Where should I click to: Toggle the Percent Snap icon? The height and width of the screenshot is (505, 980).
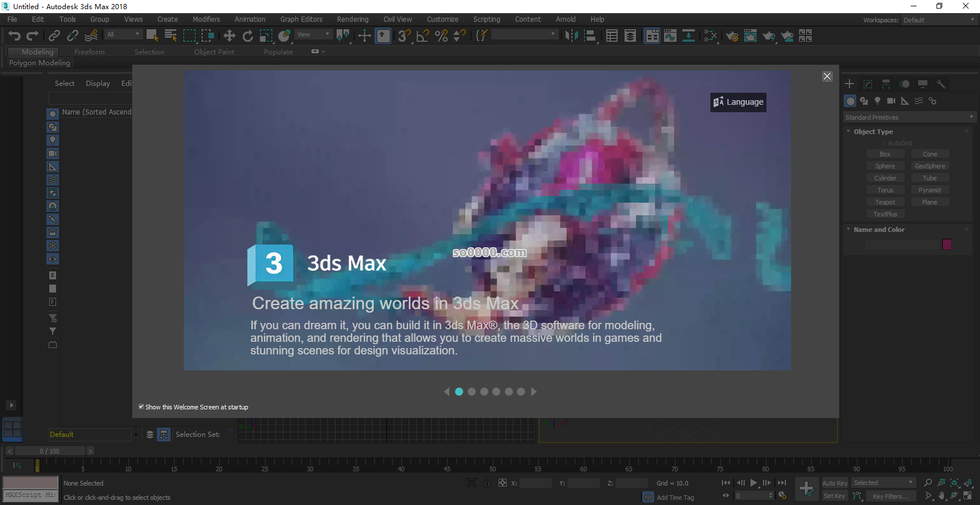click(x=441, y=36)
